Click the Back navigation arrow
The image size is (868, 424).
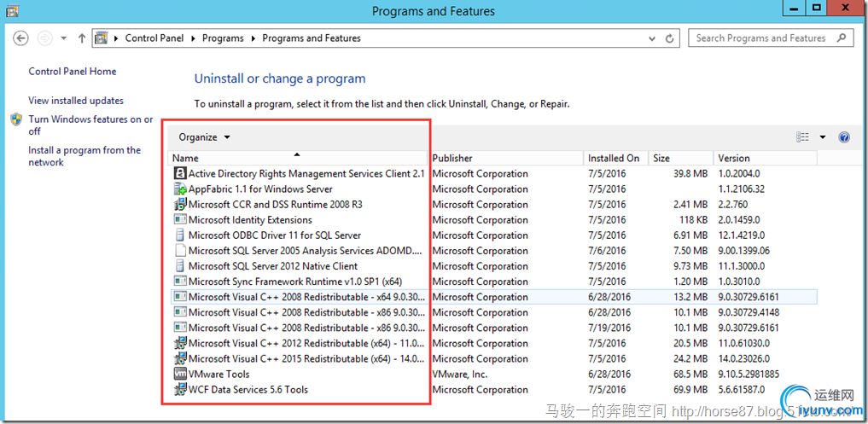(x=20, y=38)
